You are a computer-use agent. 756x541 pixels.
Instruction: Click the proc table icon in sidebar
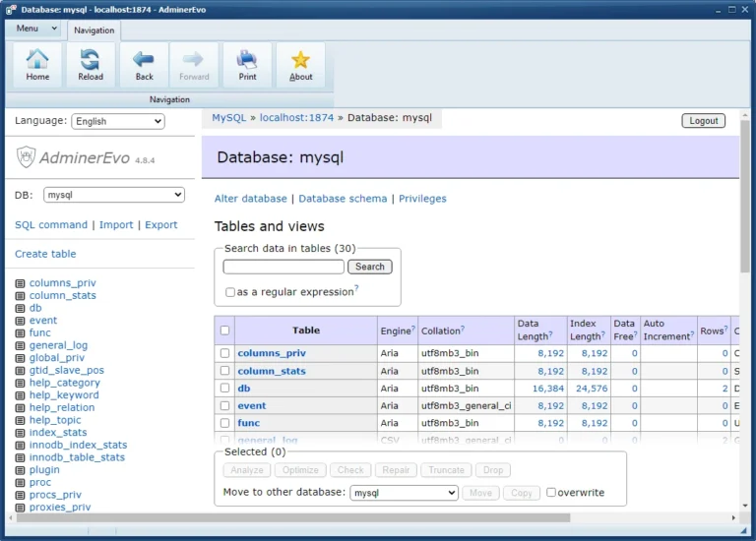21,483
